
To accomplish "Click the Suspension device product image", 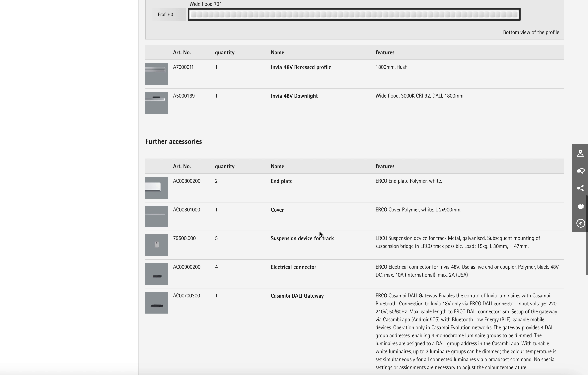I will pyautogui.click(x=157, y=245).
